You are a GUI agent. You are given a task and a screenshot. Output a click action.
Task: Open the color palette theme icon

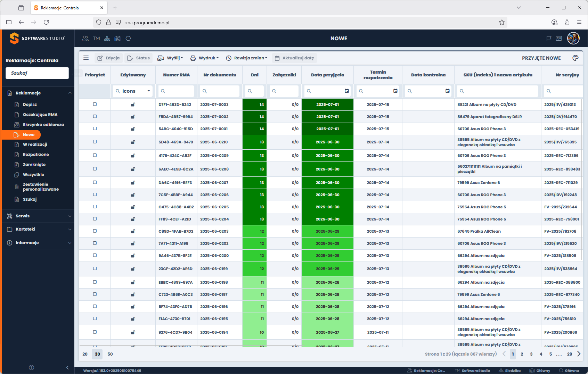click(x=575, y=58)
